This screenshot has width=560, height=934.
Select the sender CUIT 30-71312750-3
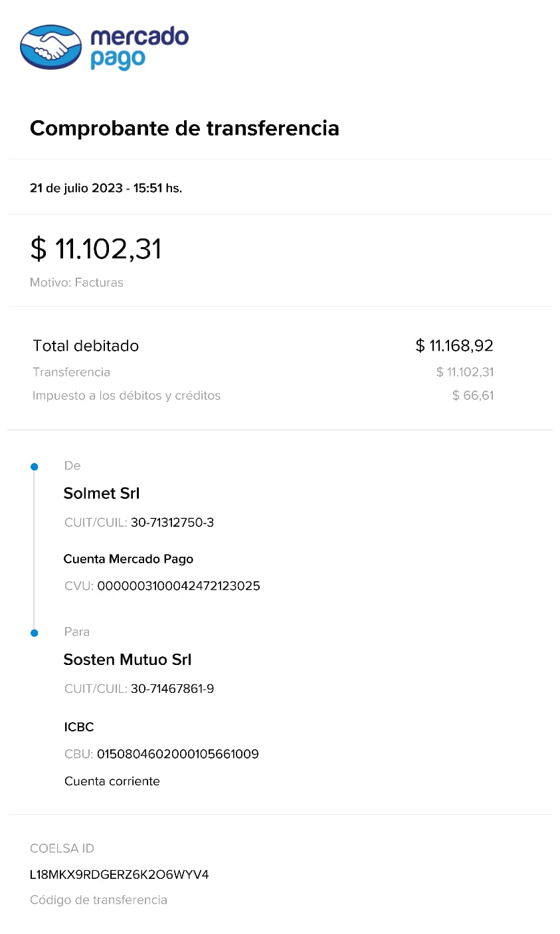172,523
